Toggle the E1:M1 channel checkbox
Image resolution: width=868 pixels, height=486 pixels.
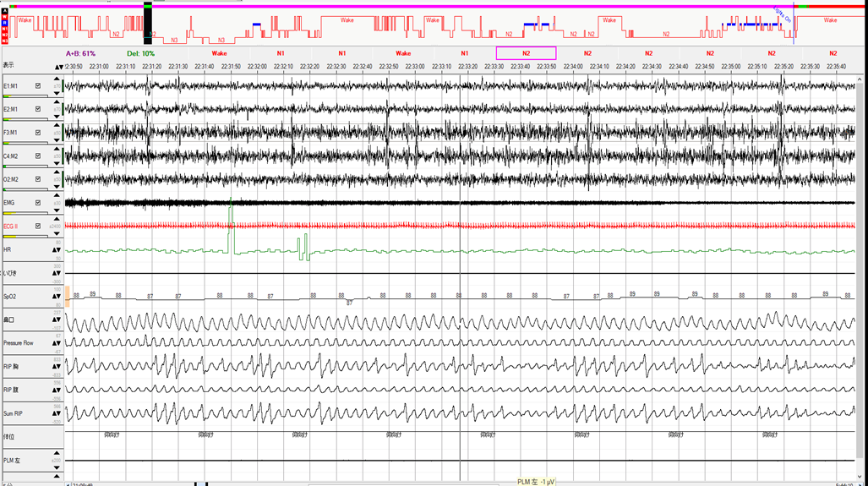[38, 86]
